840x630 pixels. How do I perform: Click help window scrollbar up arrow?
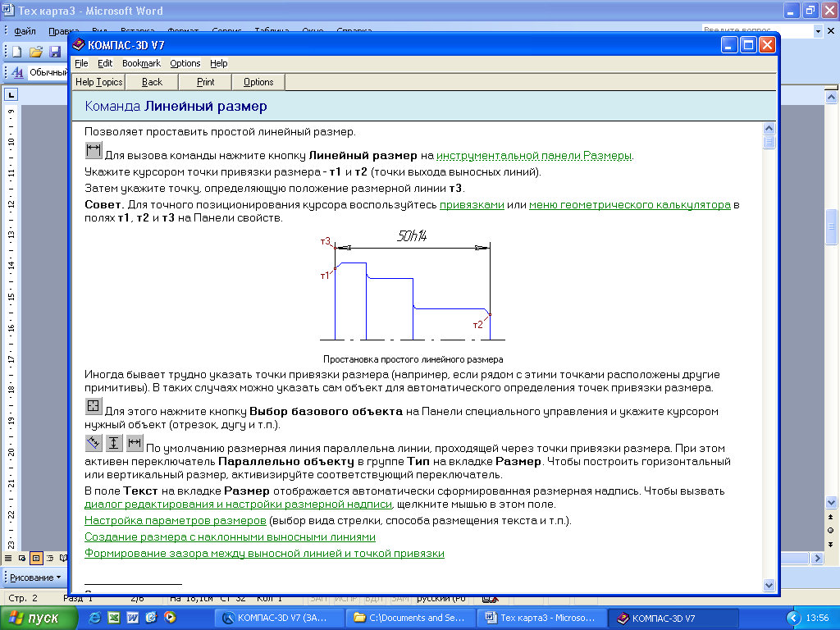769,129
